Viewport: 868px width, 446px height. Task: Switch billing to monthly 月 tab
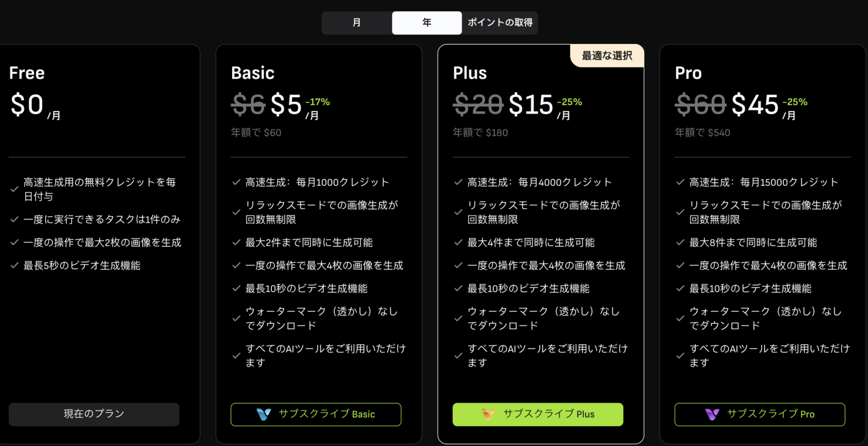coord(357,23)
